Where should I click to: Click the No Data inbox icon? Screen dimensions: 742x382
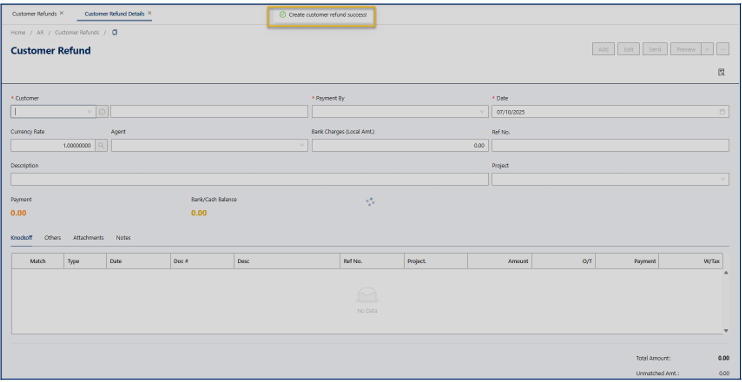coord(367,295)
